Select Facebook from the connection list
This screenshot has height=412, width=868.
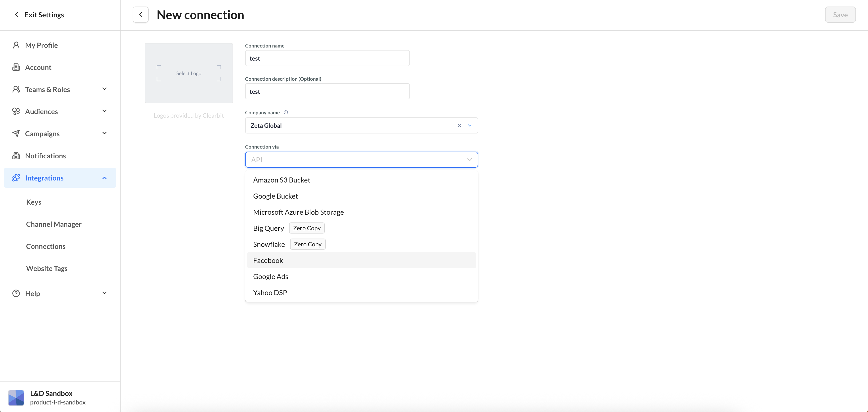coord(268,260)
